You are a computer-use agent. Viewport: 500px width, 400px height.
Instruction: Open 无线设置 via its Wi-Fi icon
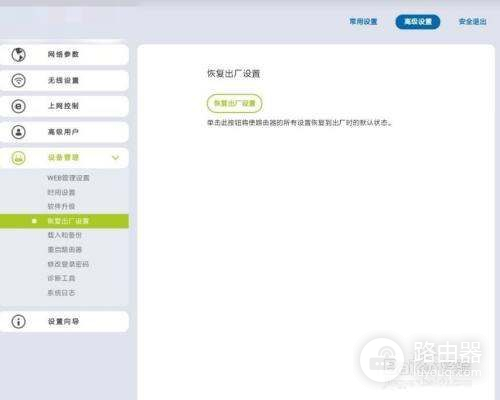pyautogui.click(x=18, y=80)
